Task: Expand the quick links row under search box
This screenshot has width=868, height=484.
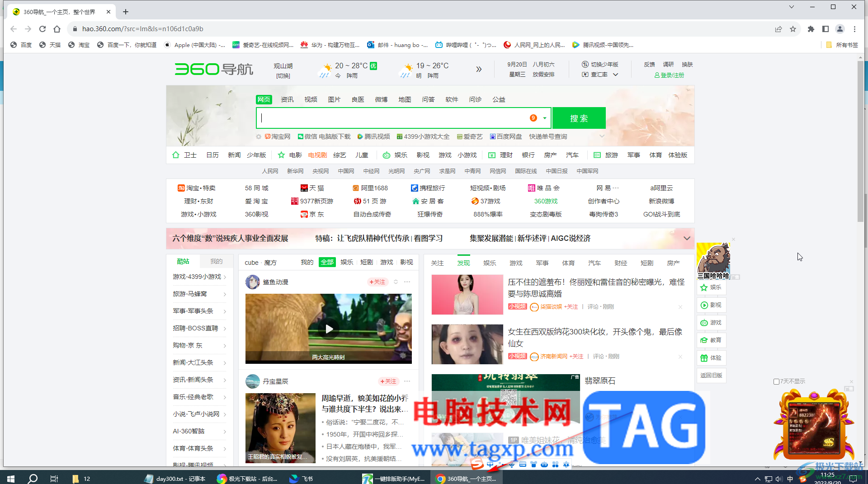Action: 602,136
